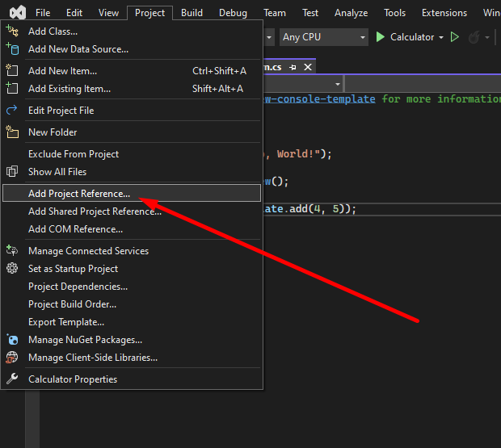Image resolution: width=501 pixels, height=448 pixels.
Task: Choose Add COM Reference from menu
Action: pos(75,229)
